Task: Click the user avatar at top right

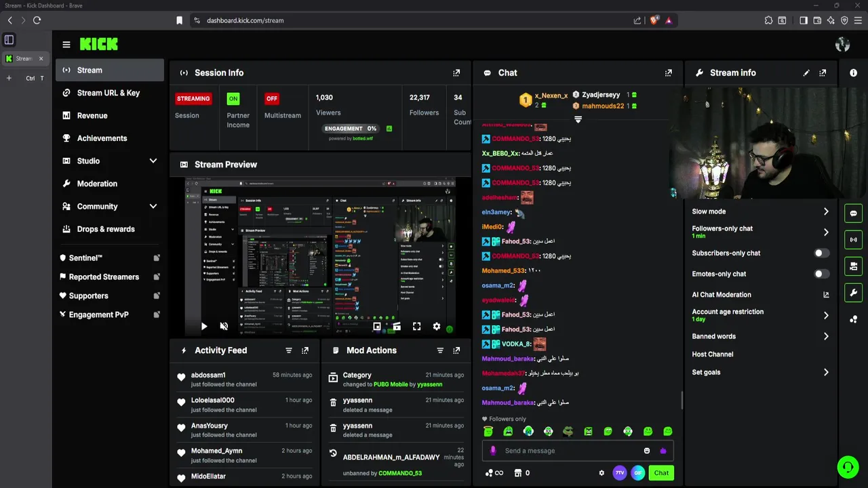Action: tap(843, 45)
